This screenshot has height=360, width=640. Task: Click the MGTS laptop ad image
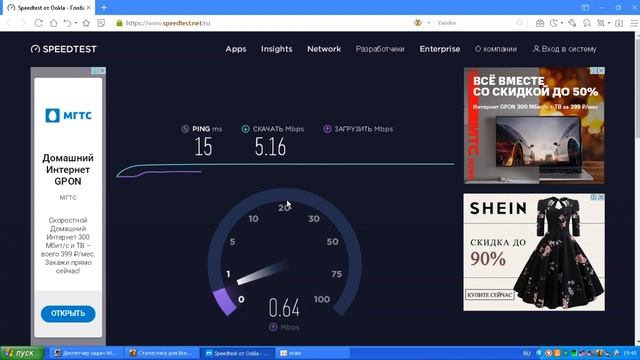click(534, 125)
